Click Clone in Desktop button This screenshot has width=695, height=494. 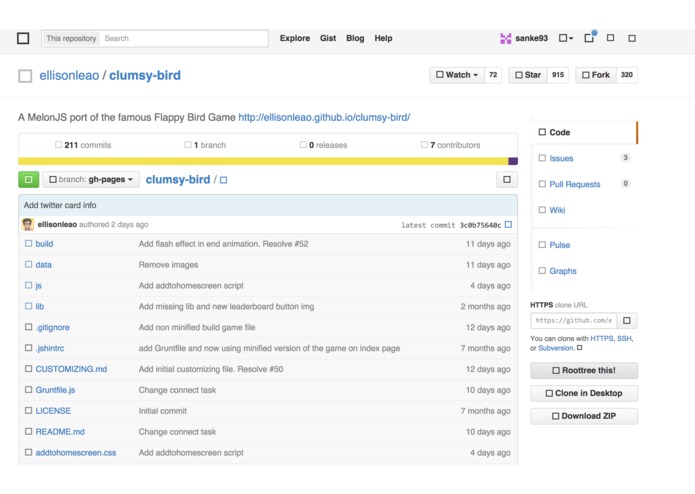pos(584,393)
